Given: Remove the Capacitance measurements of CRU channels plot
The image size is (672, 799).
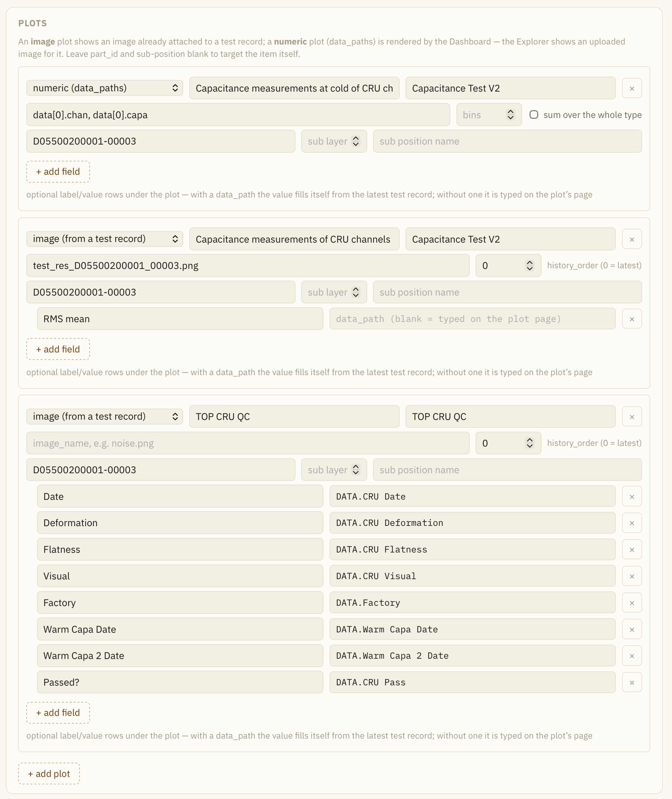Looking at the screenshot, I should point(632,239).
